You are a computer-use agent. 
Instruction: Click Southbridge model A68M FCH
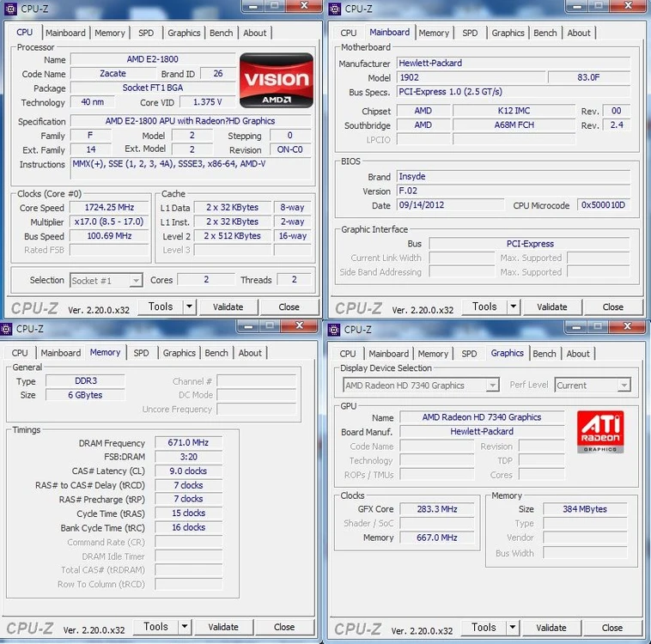click(x=514, y=125)
